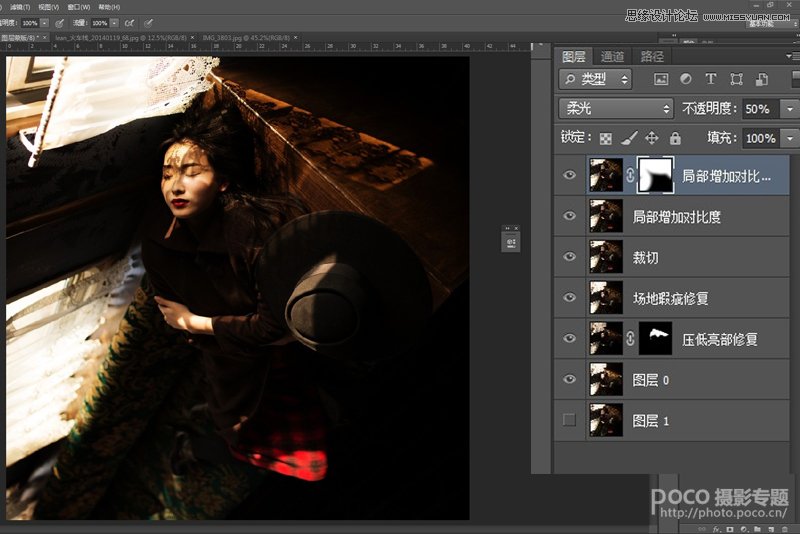Open brush opacity arrow in options bar
Image resolution: width=800 pixels, height=534 pixels.
(44, 23)
